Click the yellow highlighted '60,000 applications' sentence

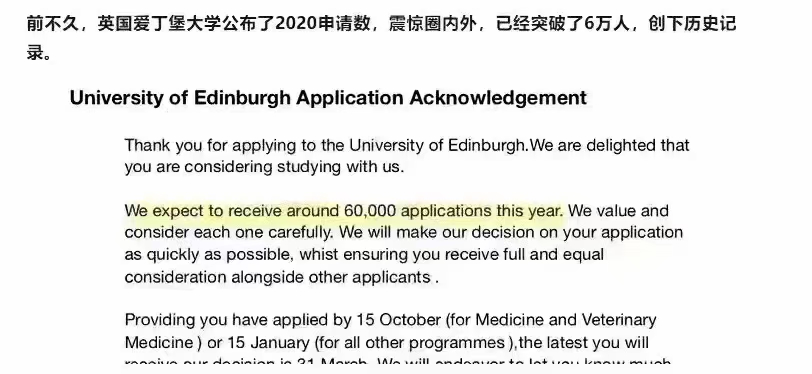343,211
